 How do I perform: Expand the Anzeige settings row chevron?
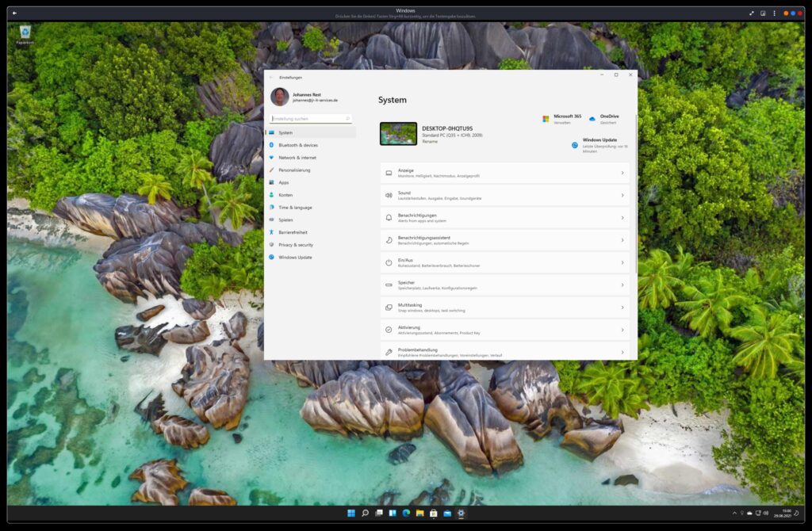point(622,173)
